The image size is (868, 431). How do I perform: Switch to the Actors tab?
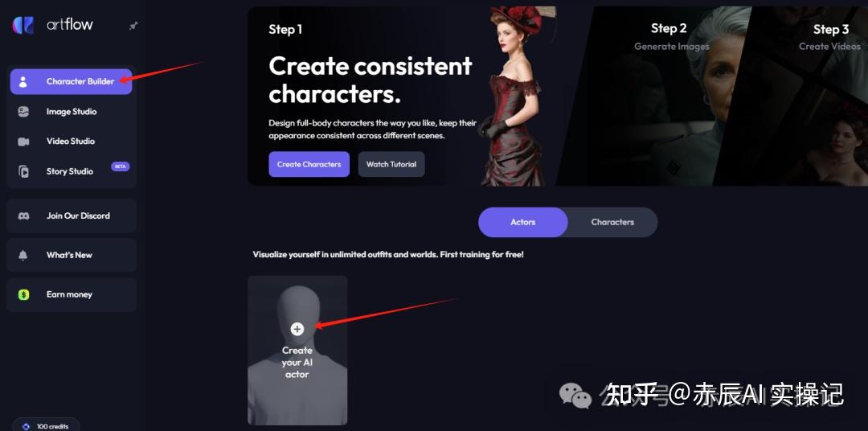pyautogui.click(x=522, y=222)
